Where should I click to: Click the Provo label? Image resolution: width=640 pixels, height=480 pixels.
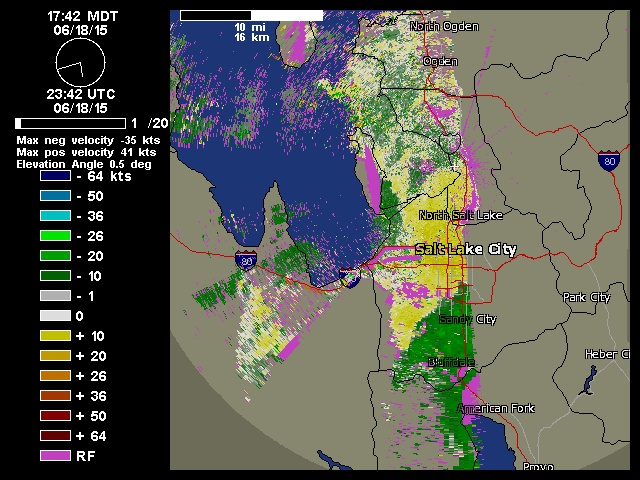(x=538, y=466)
